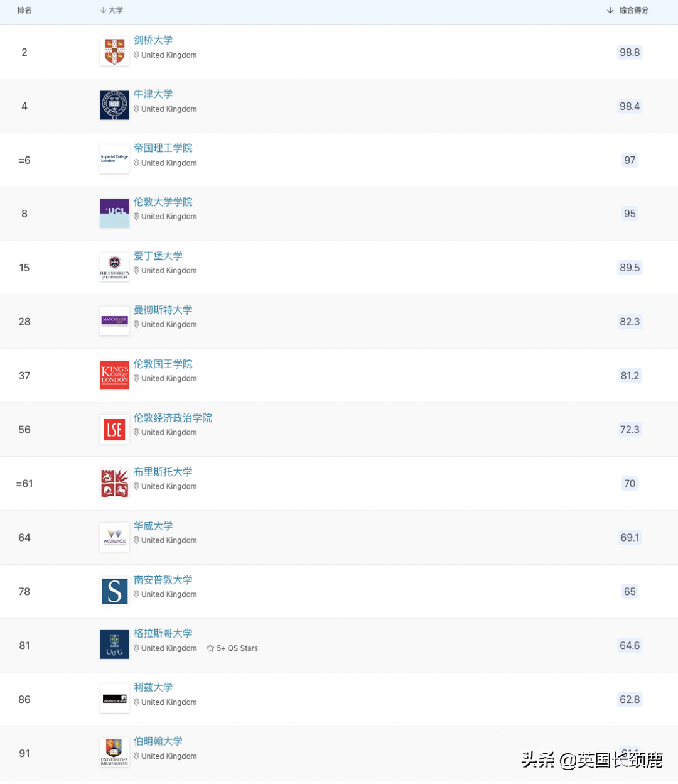This screenshot has height=784, width=678.
Task: Click the UCL purple logo
Action: click(114, 213)
